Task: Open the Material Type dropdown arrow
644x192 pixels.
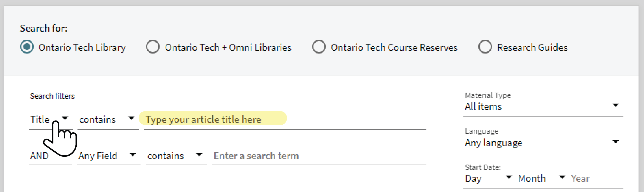Action: coord(616,105)
